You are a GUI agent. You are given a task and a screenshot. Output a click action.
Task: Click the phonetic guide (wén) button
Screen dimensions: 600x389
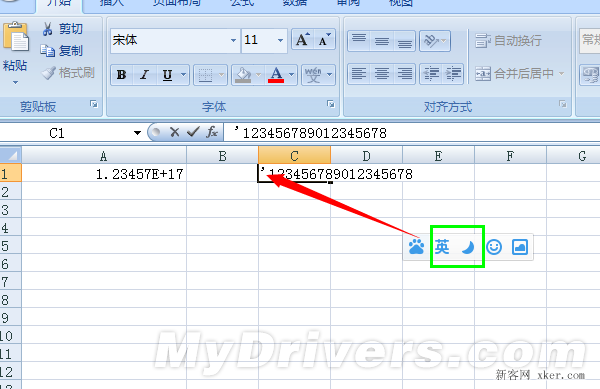(313, 75)
